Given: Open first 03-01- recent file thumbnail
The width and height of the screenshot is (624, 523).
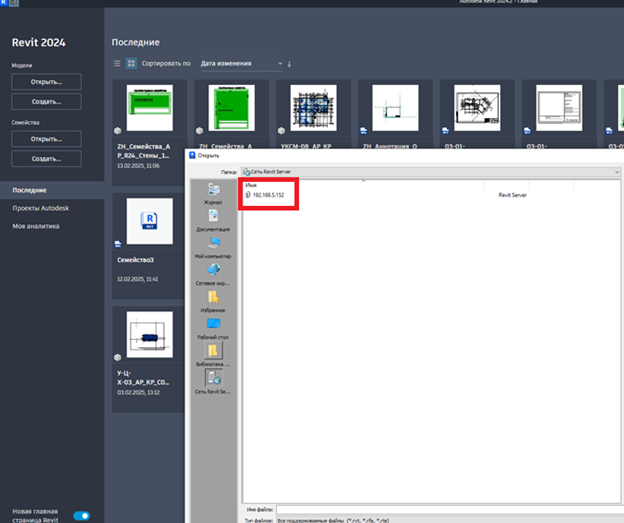Looking at the screenshot, I should click(x=477, y=108).
